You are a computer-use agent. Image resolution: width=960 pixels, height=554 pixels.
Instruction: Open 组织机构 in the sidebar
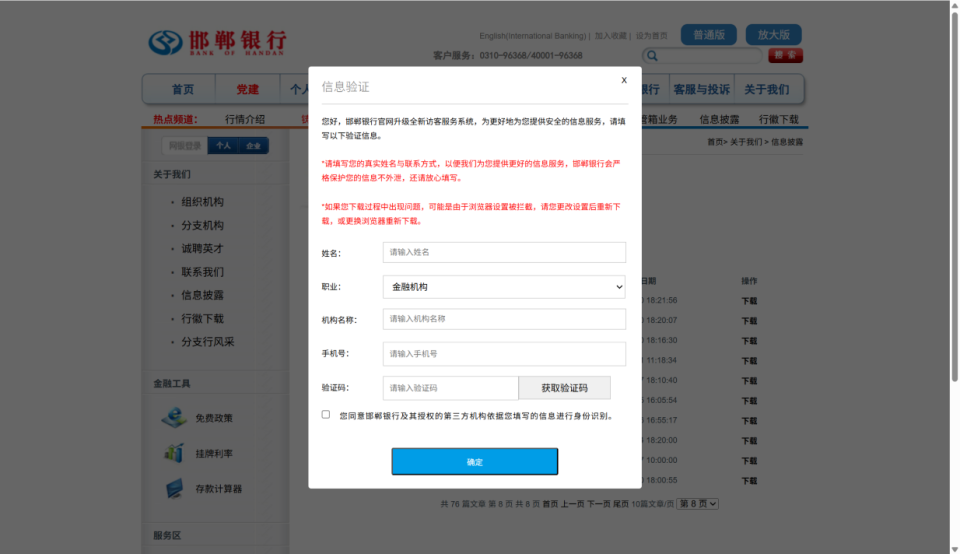(x=202, y=202)
